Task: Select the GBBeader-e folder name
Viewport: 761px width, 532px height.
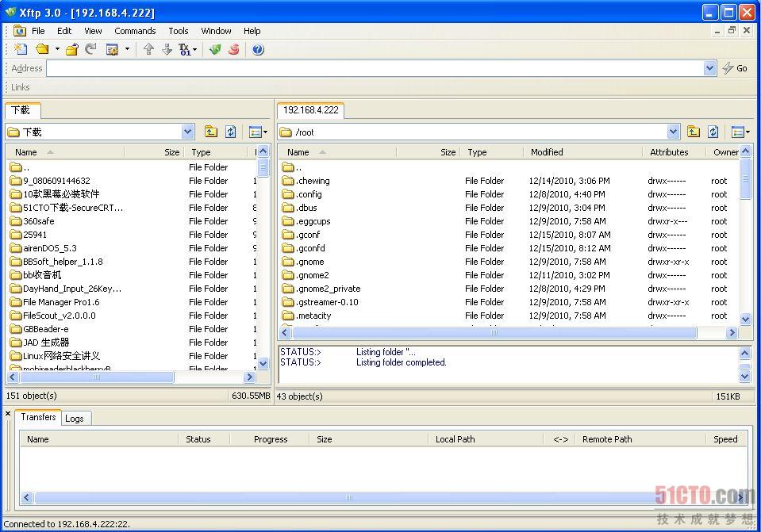Action: click(46, 329)
